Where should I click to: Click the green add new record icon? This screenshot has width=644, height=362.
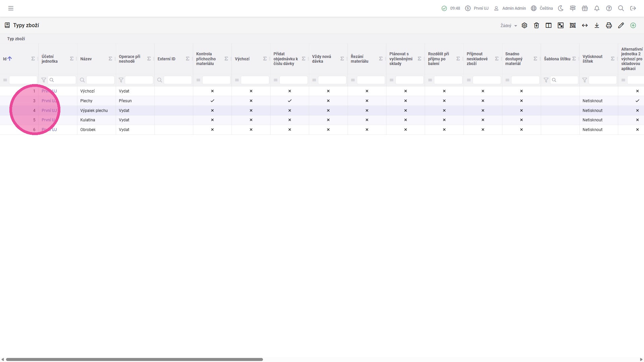click(x=633, y=25)
